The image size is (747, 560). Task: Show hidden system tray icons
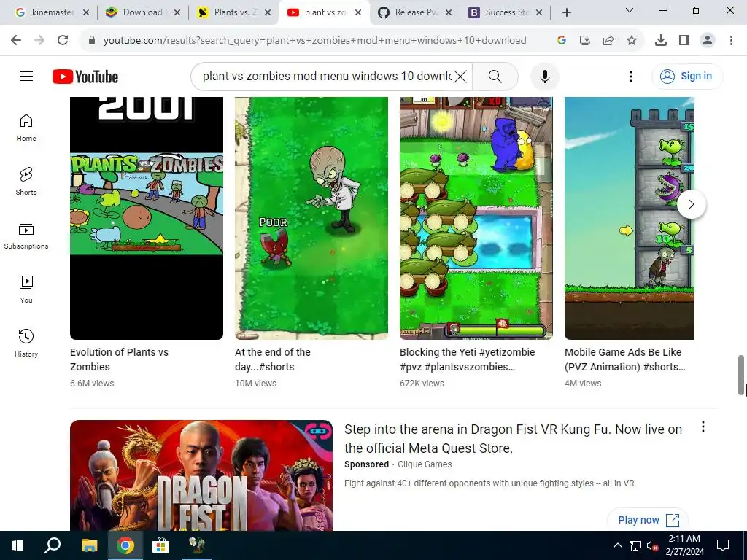pyautogui.click(x=617, y=545)
